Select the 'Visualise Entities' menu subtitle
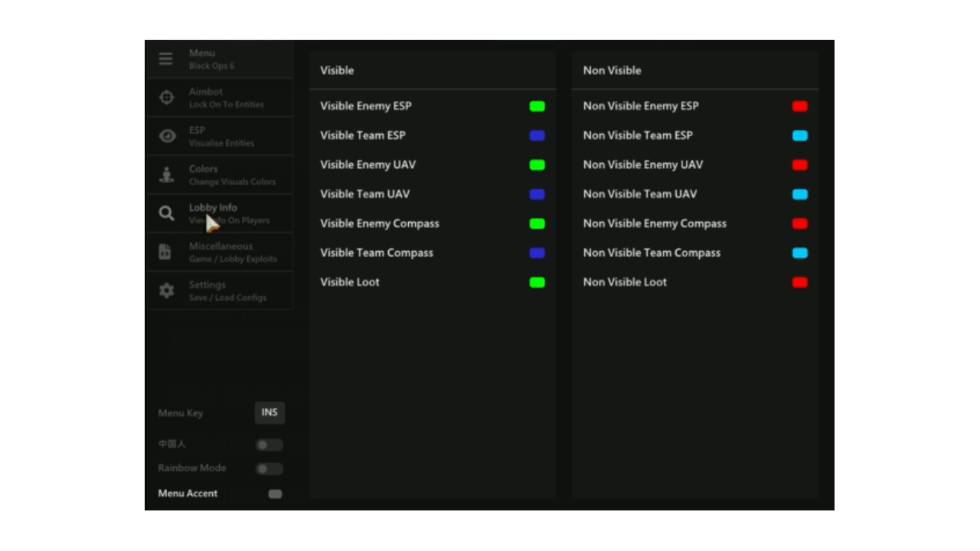The image size is (980, 551). click(222, 143)
